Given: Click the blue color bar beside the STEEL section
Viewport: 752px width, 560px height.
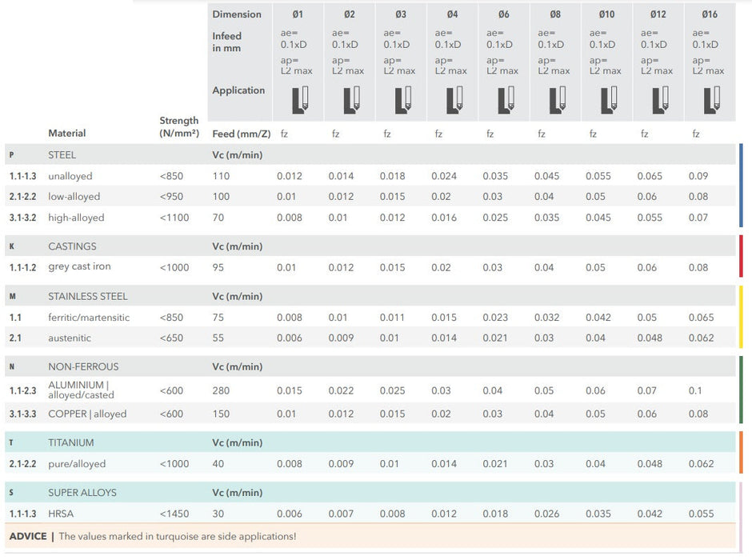Looking at the screenshot, I should pyautogui.click(x=742, y=186).
